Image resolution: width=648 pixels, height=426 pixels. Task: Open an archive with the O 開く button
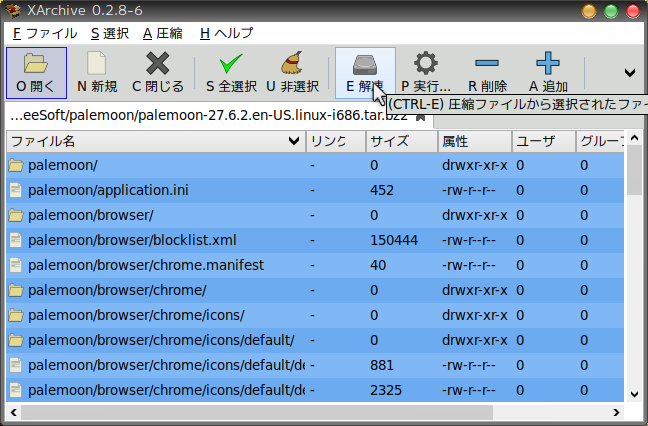(x=36, y=73)
